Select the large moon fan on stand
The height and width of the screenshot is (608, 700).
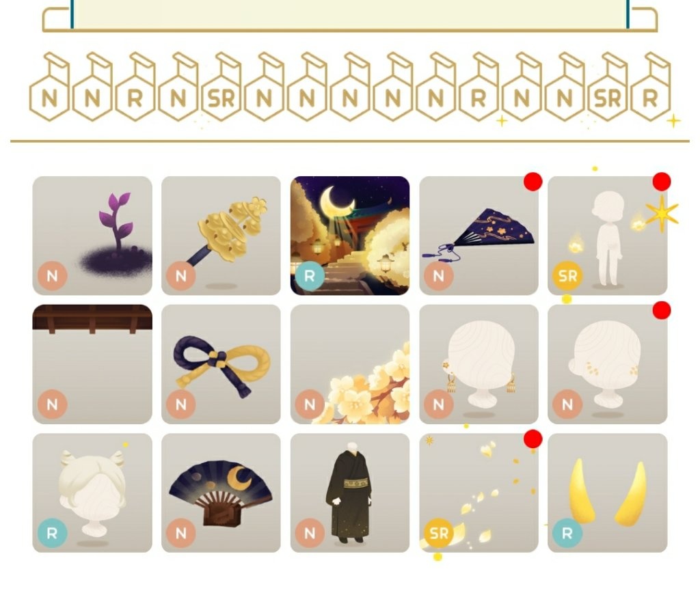[x=221, y=493]
